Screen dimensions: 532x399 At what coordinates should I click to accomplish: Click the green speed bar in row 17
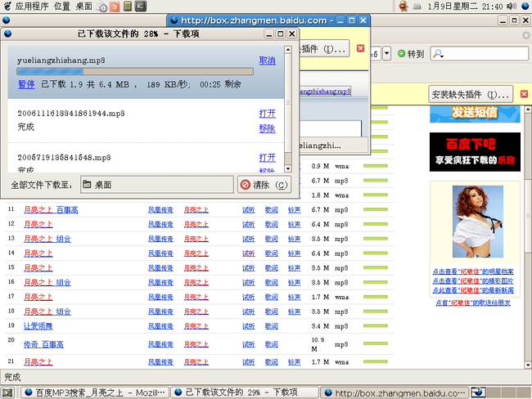tap(375, 297)
